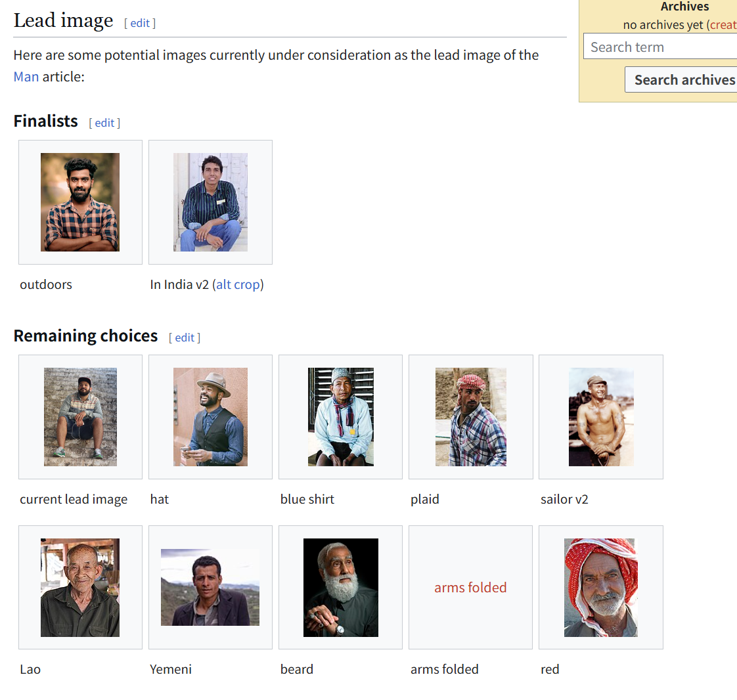The image size is (737, 700).
Task: Open the 'In India v2' finalist thumbnail
Action: 210,202
